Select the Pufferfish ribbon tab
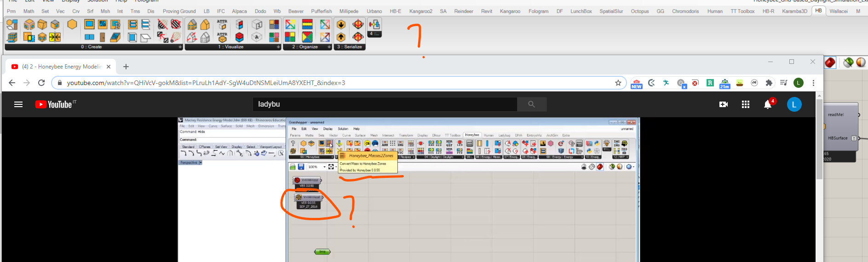Viewport: 868px width, 262px height. click(321, 11)
